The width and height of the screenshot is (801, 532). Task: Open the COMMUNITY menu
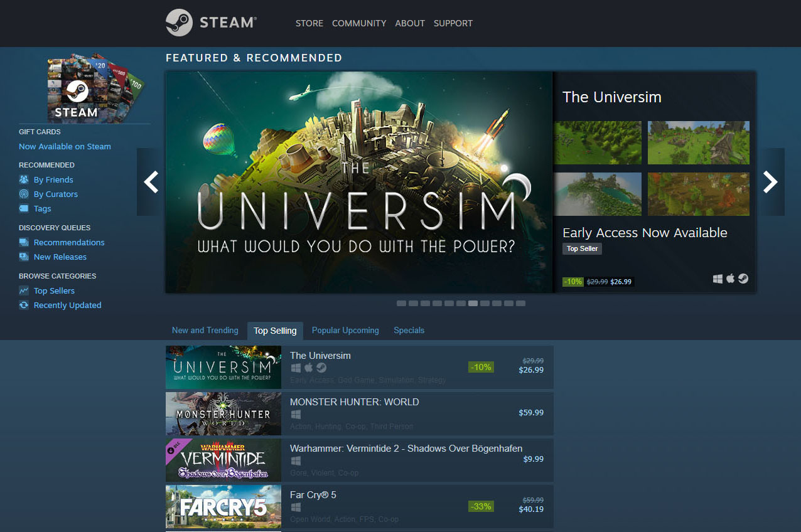pyautogui.click(x=359, y=23)
